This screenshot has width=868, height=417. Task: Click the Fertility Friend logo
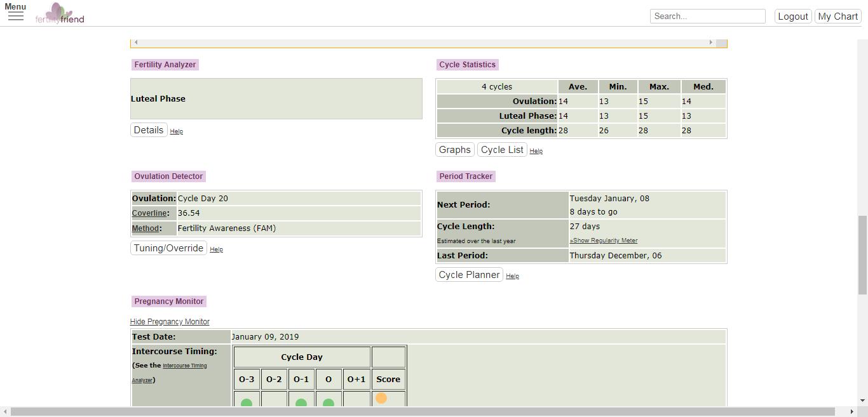coord(60,13)
